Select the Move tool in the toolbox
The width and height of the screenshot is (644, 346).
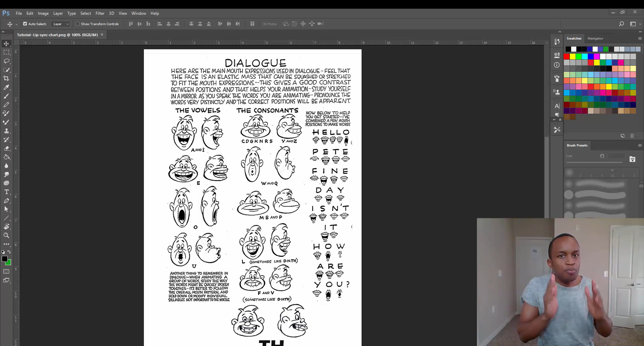coord(6,44)
